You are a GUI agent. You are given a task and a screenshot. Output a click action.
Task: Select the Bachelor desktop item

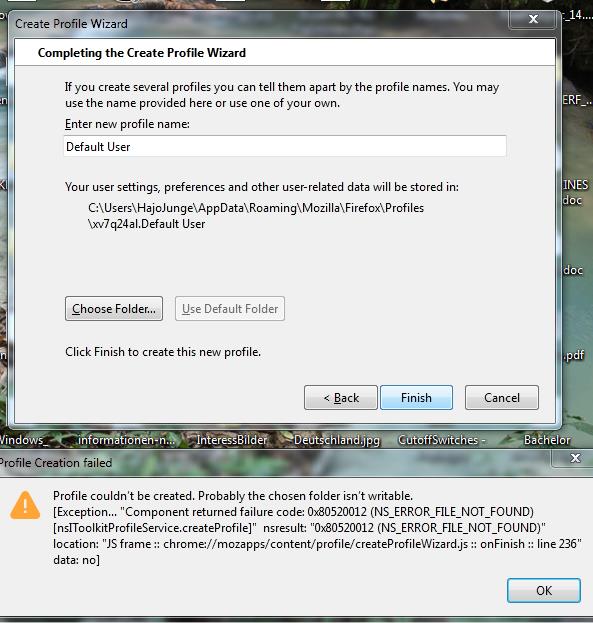tap(547, 440)
